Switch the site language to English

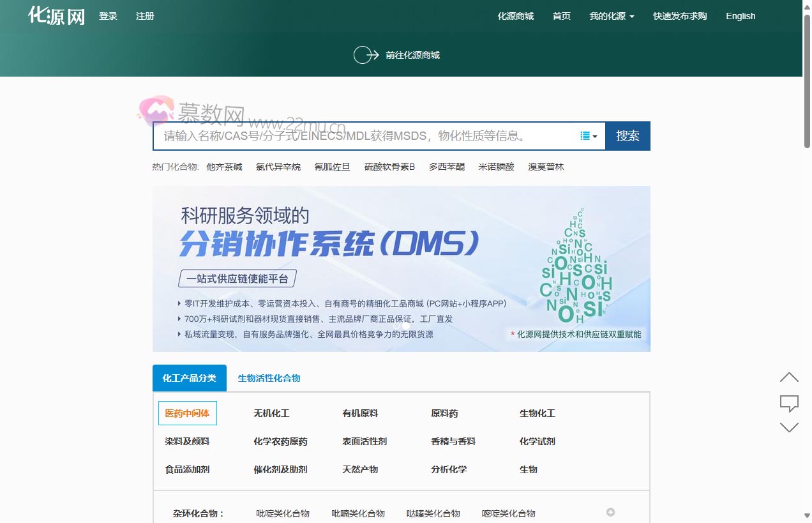click(741, 16)
